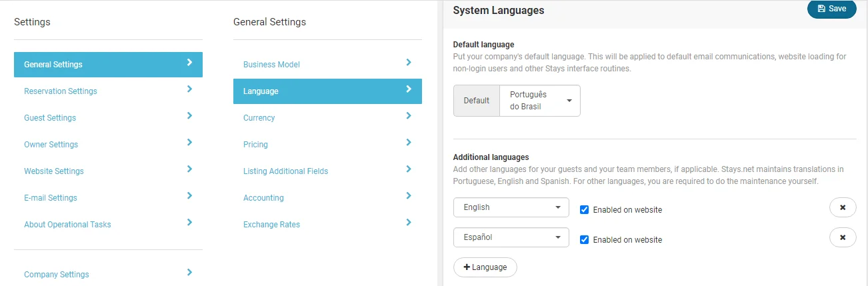This screenshot has height=286, width=868.
Task: Click chevron arrow beside Exchange Rates
Action: click(x=409, y=222)
